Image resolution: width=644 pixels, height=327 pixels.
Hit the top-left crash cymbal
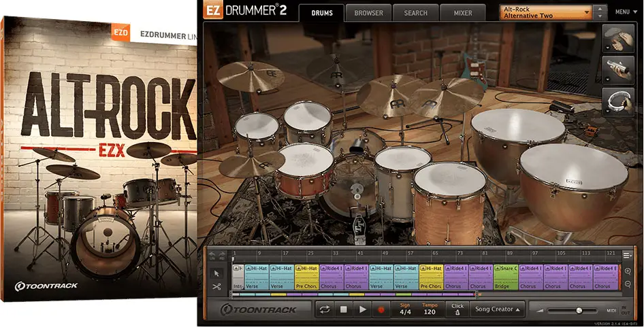pos(250,76)
